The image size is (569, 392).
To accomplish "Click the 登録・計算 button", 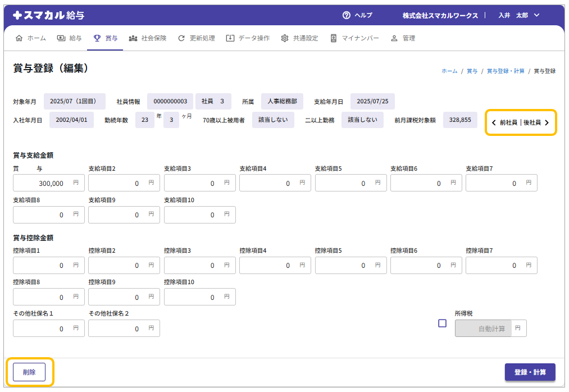I will click(530, 372).
